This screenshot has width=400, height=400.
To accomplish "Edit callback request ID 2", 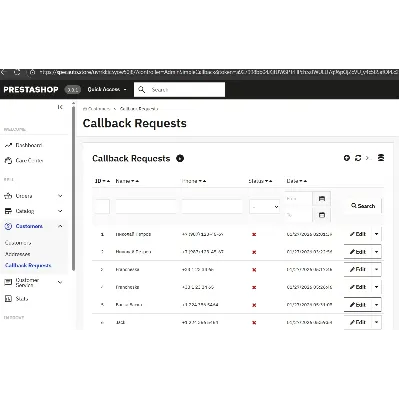I will click(358, 252).
